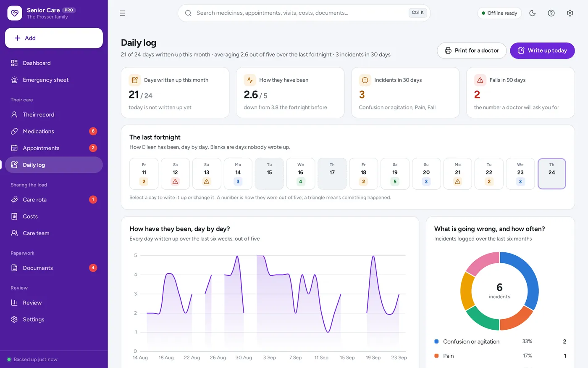The height and width of the screenshot is (368, 588).
Task: Select Friday 11 in the fortnight
Action: click(x=144, y=174)
